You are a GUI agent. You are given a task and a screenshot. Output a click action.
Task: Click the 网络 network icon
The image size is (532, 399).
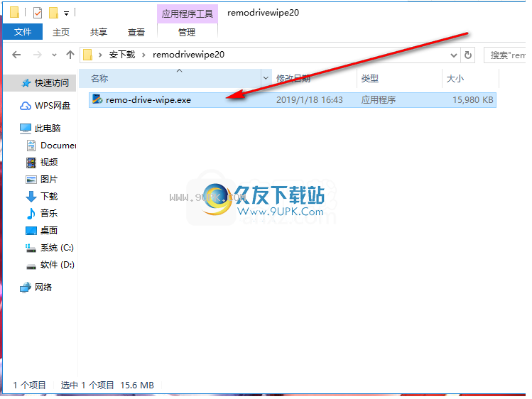[26, 288]
